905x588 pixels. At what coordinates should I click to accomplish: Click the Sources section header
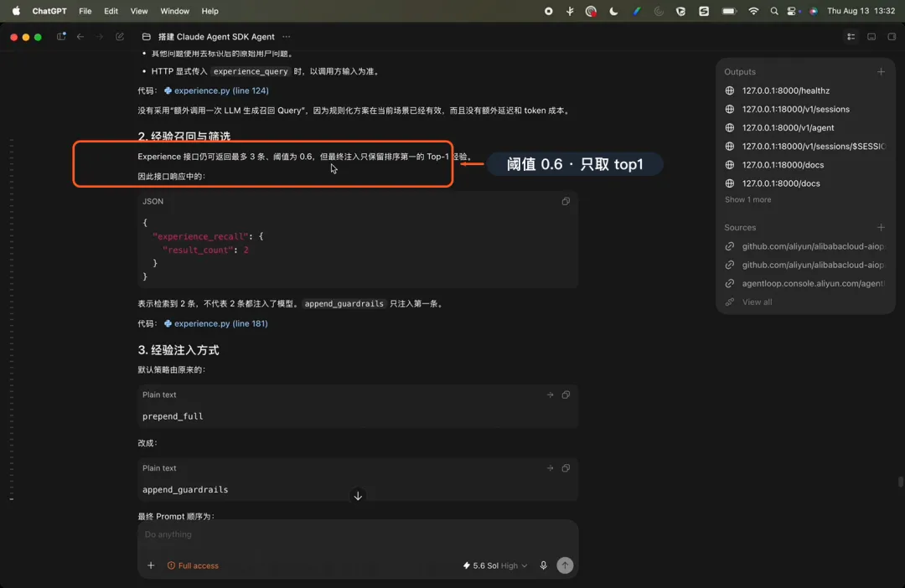(x=740, y=227)
